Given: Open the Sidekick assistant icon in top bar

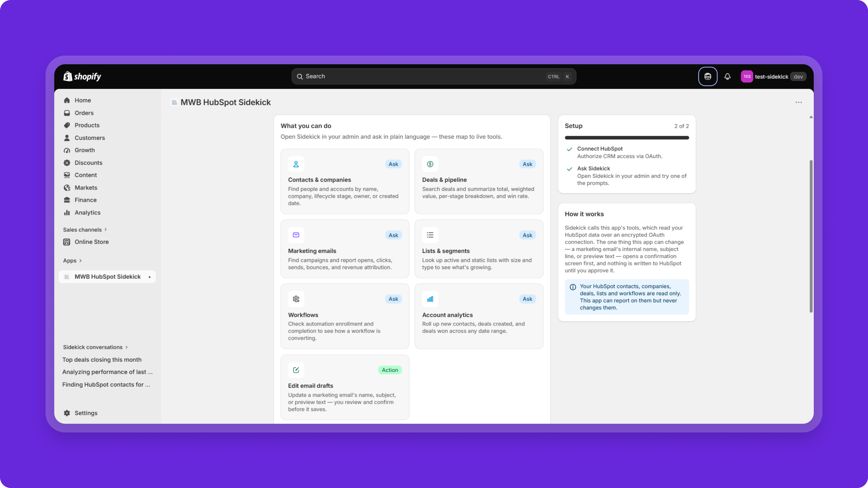Looking at the screenshot, I should tap(708, 76).
